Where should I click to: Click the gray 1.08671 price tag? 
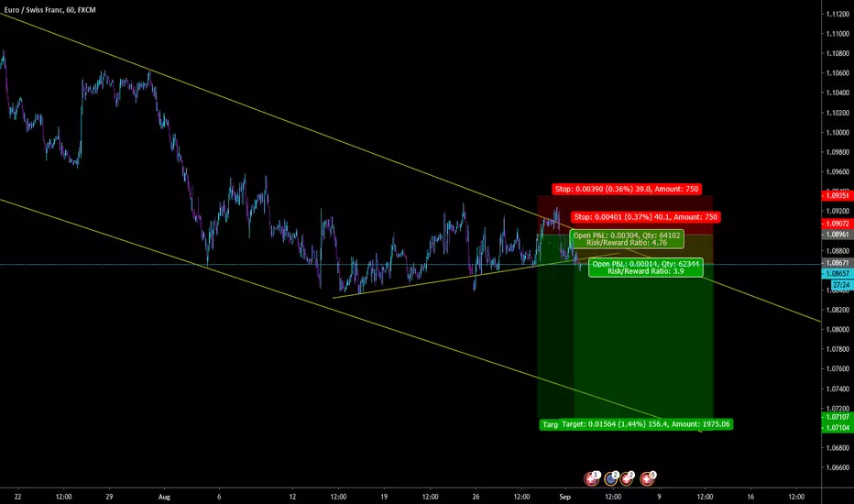[838, 263]
